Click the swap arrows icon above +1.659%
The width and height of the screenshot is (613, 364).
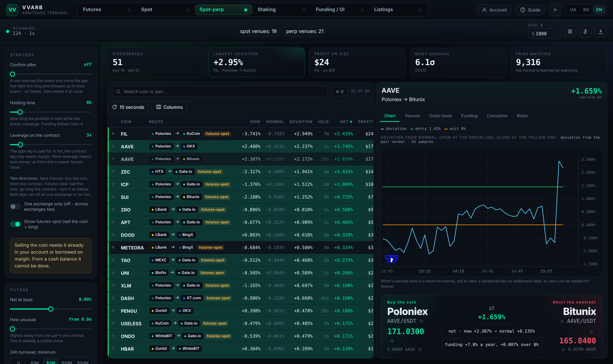[x=492, y=308]
